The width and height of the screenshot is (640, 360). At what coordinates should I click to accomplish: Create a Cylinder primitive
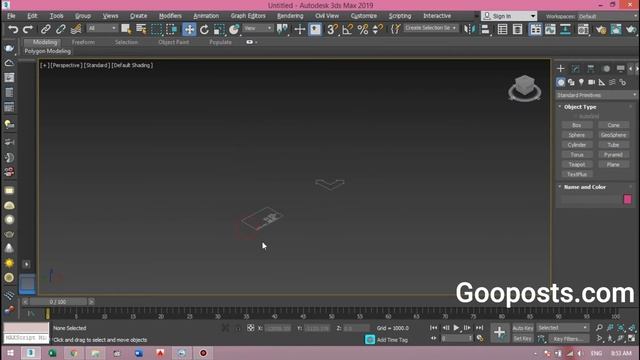(x=577, y=144)
